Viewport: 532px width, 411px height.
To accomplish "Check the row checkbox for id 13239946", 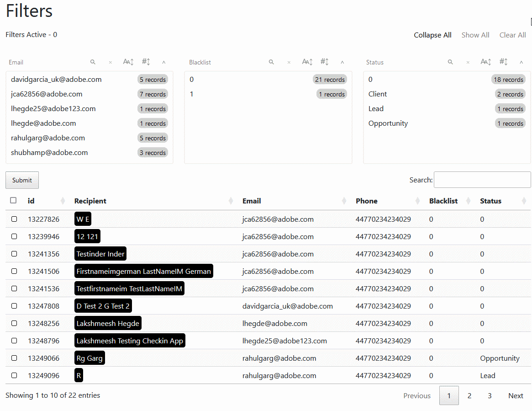I will [x=14, y=236].
